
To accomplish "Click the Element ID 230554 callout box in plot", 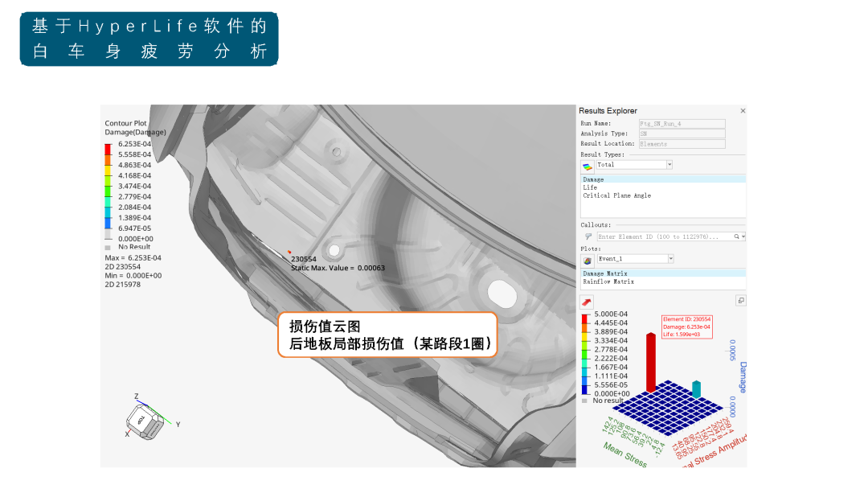I will point(686,327).
